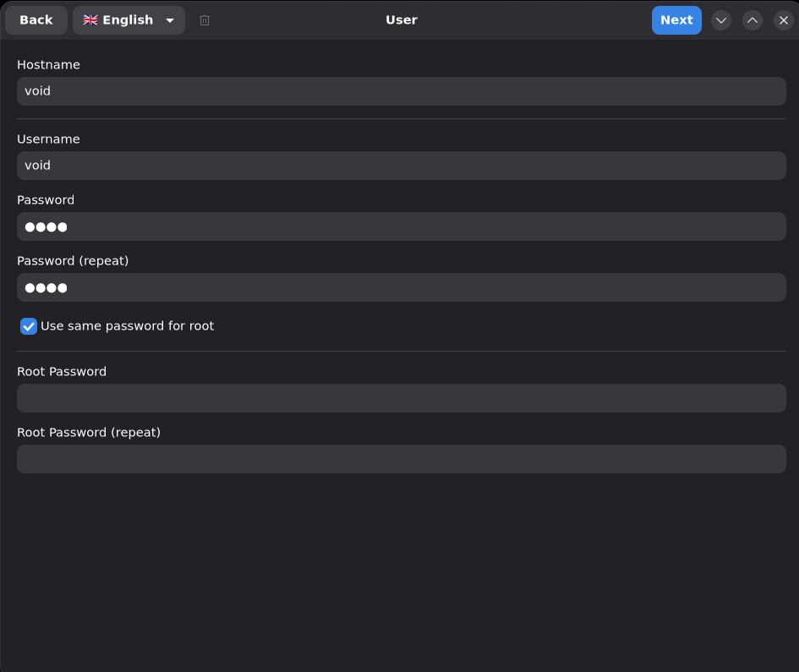Click the trash icon in the header
Viewport: 799px width, 672px height.
205,20
